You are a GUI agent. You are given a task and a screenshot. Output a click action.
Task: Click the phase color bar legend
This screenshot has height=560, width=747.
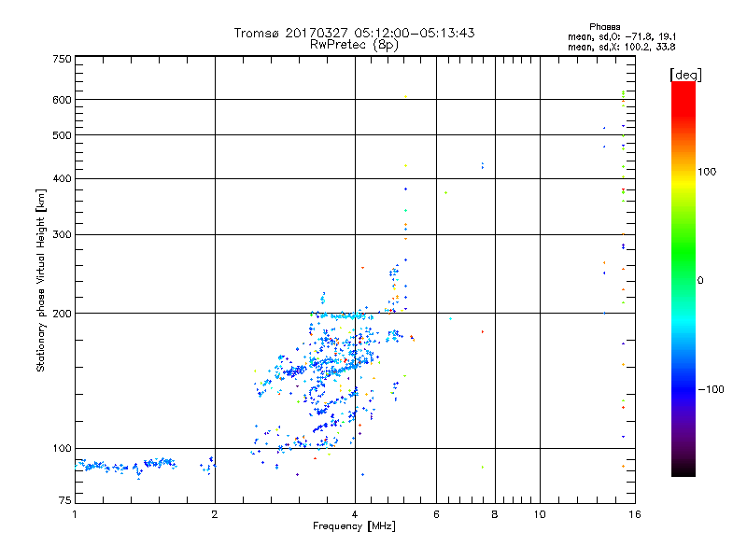684,279
